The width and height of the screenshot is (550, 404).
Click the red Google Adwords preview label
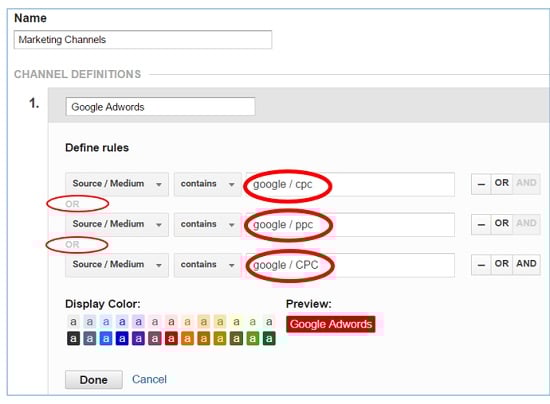tap(331, 324)
